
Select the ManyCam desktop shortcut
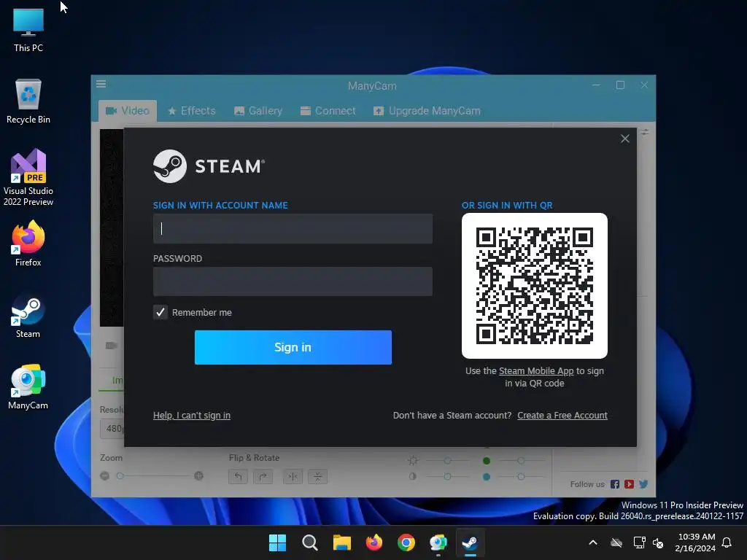28,386
